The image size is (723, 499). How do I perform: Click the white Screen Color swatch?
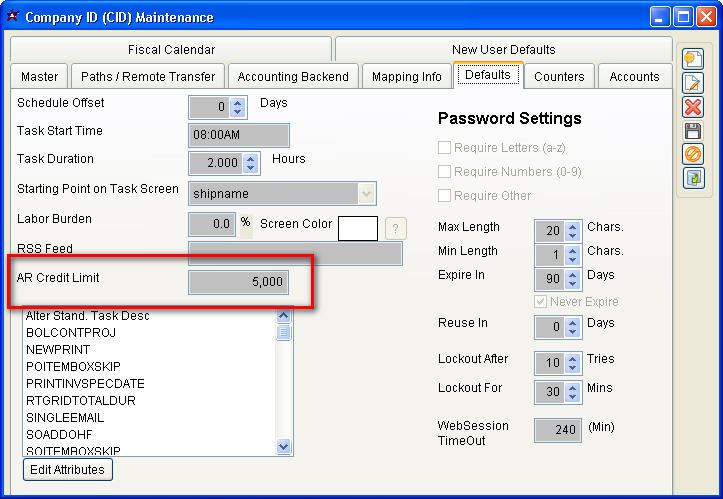(358, 228)
